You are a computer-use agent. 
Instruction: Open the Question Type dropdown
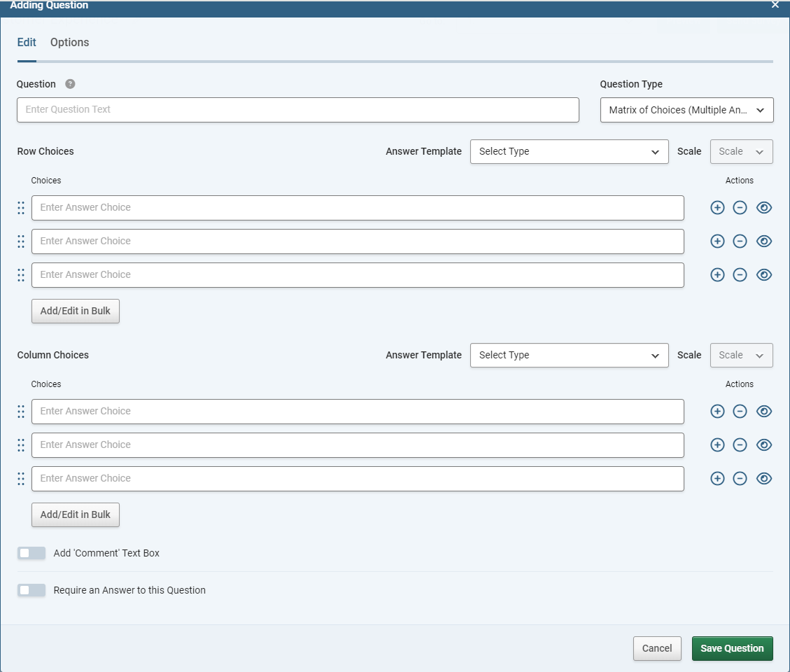pyautogui.click(x=686, y=110)
